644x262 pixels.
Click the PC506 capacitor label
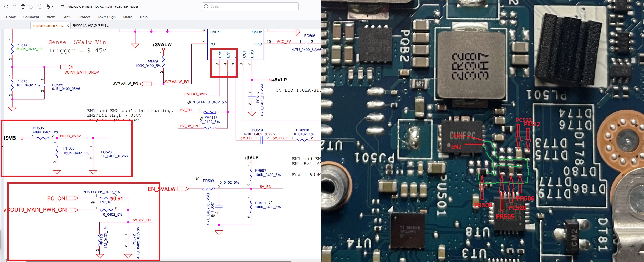pos(310,36)
